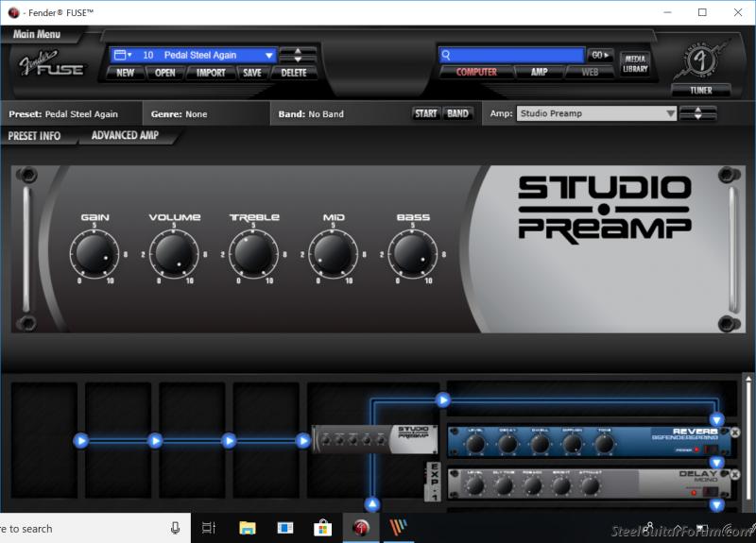Select the COMPUTER search source tab
Image resolution: width=756 pixels, height=543 pixels.
tap(476, 73)
